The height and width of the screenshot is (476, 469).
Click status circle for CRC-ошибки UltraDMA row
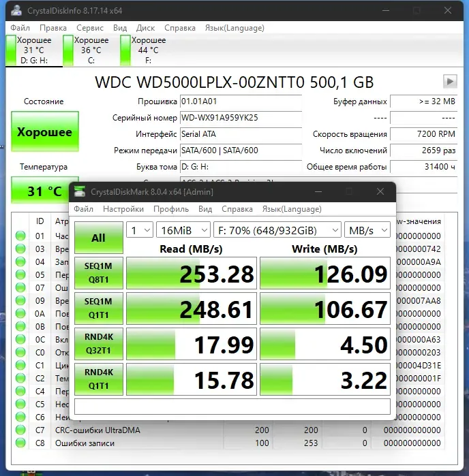click(x=20, y=430)
